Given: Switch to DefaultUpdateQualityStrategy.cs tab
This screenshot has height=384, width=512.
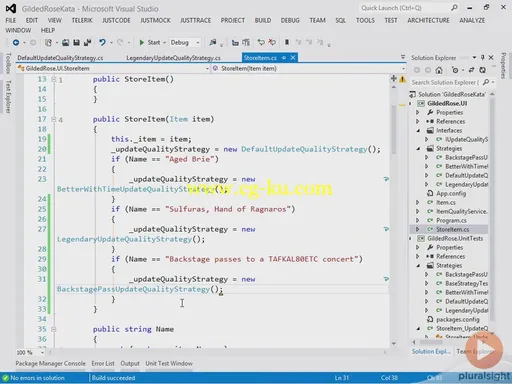Looking at the screenshot, I should pyautogui.click(x=60, y=58).
